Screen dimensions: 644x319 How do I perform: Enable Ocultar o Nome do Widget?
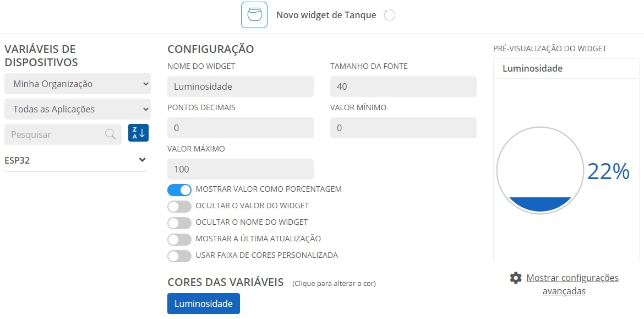pyautogui.click(x=179, y=223)
